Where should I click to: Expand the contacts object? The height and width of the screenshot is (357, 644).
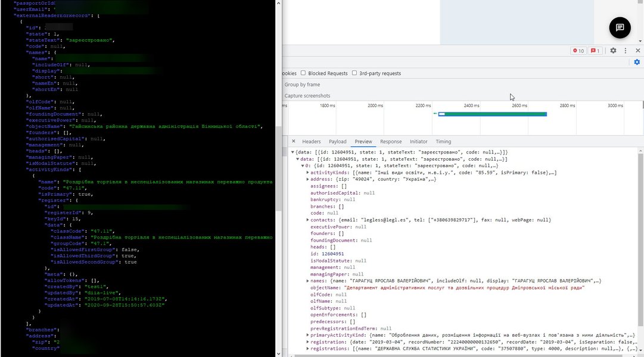click(x=308, y=220)
